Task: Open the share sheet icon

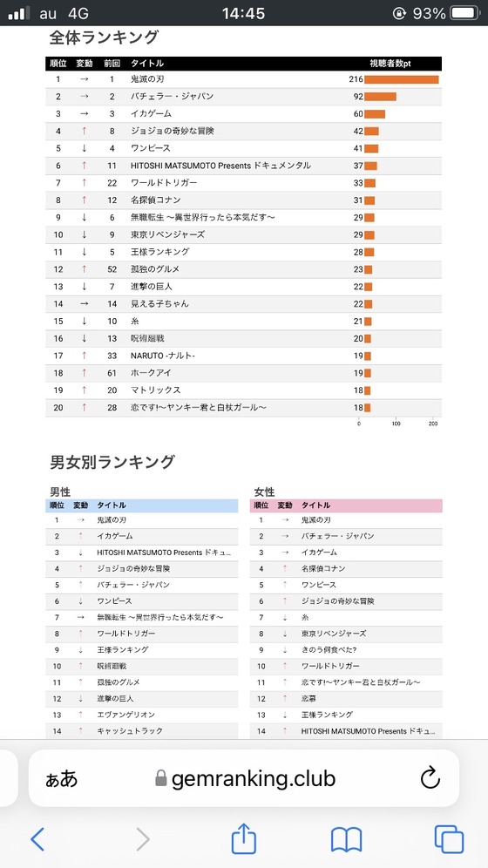Action: click(x=244, y=837)
